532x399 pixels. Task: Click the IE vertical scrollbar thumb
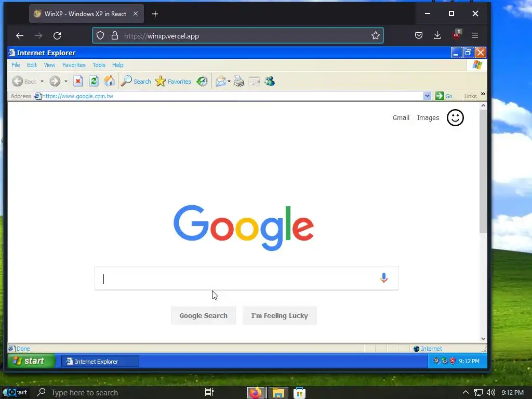click(x=483, y=171)
